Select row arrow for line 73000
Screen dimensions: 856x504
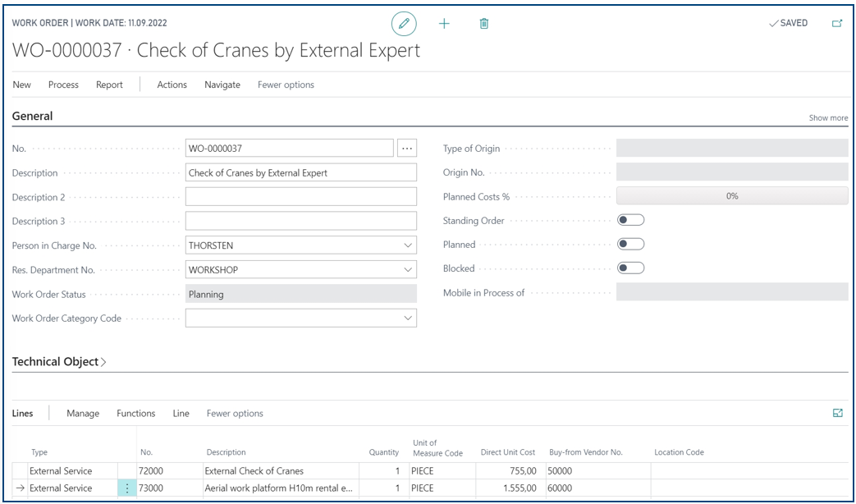[21, 488]
